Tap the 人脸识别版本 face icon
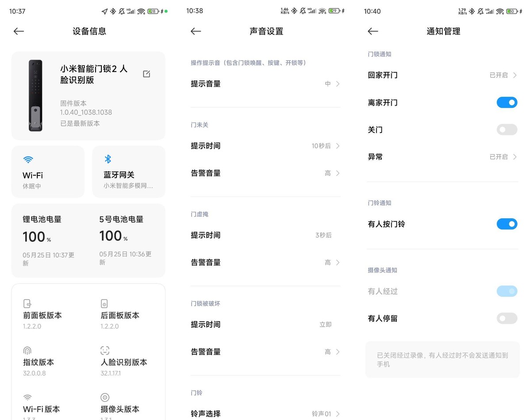Viewport: 531px width, 420px height. tap(105, 351)
